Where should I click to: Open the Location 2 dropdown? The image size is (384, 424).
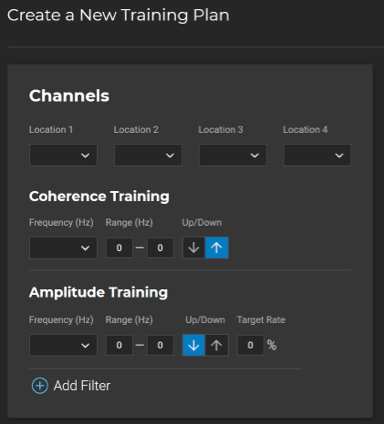click(x=148, y=155)
